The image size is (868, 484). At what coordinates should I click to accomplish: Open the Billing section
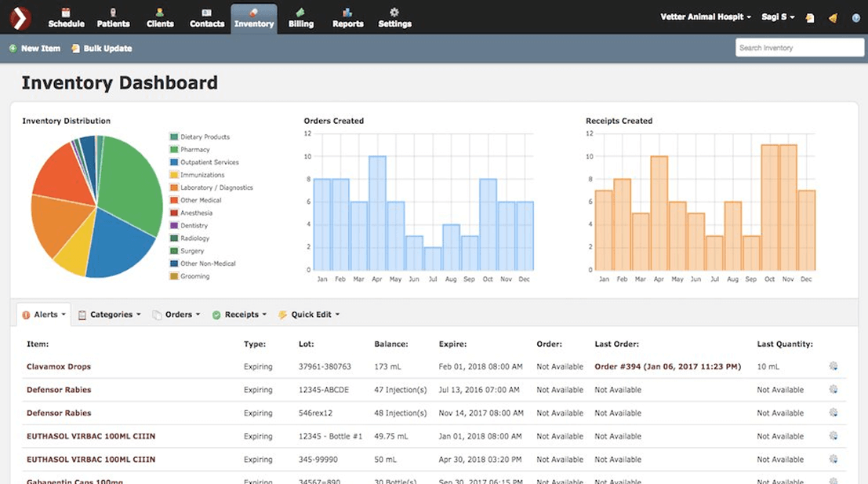(300, 17)
